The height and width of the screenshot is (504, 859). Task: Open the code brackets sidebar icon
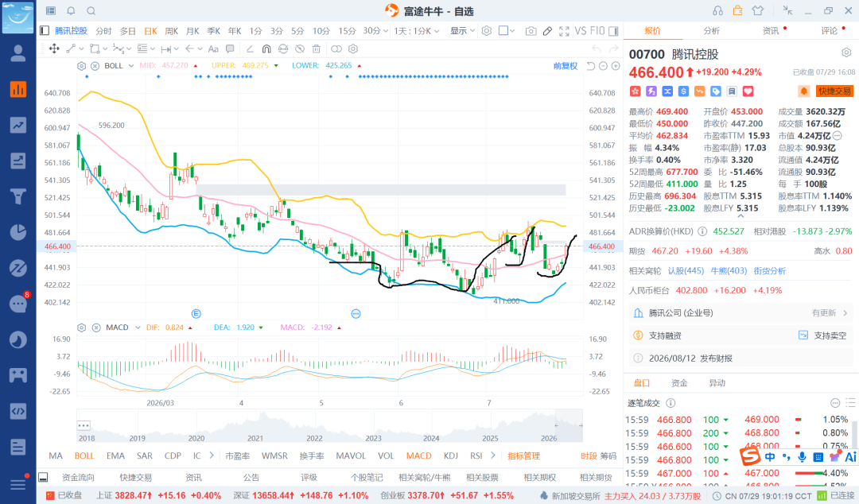click(x=18, y=411)
